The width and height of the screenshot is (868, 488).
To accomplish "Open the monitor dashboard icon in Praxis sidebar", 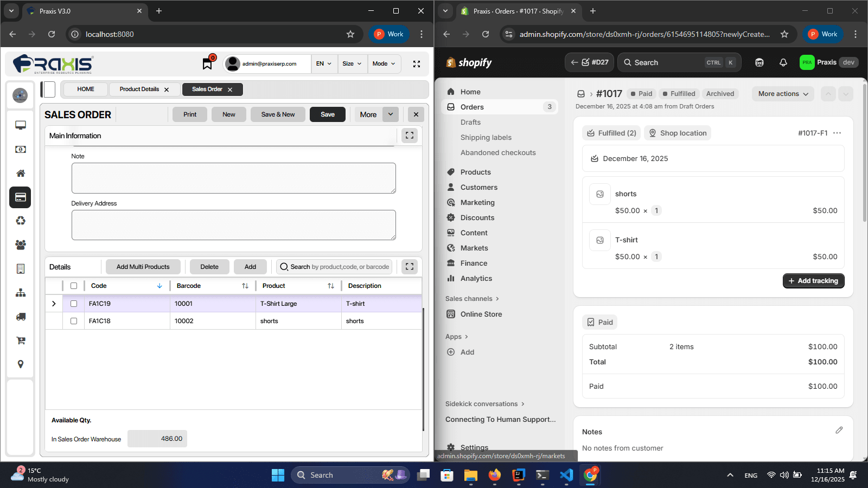I will (21, 125).
